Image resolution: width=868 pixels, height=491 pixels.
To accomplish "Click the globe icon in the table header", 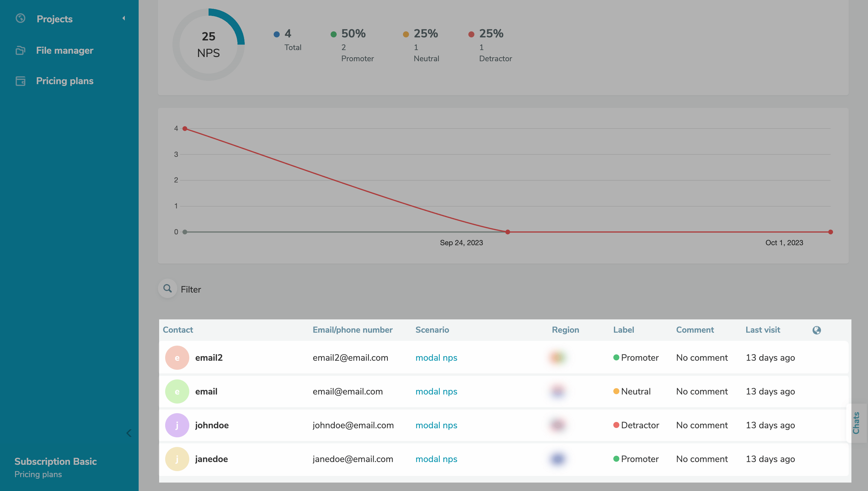I will point(816,330).
